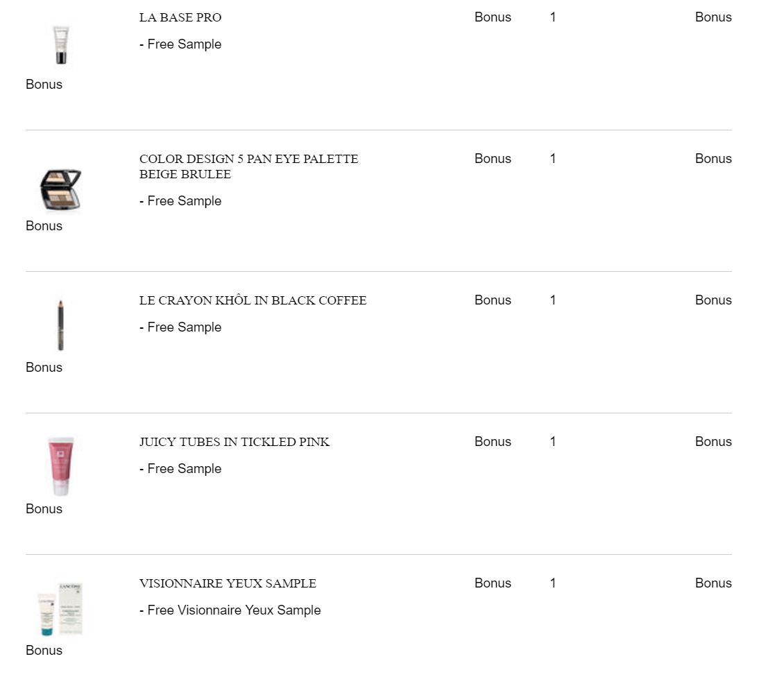
Task: Click the Visionnaire Yeux sample image
Action: [60, 609]
